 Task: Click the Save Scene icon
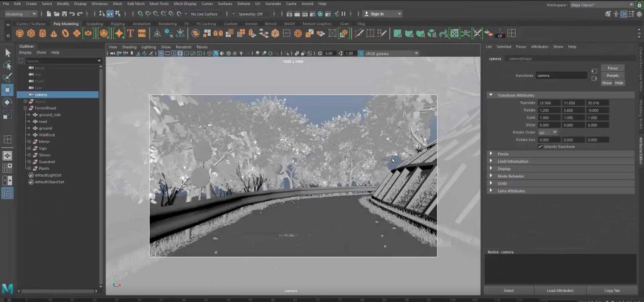[x=64, y=14]
